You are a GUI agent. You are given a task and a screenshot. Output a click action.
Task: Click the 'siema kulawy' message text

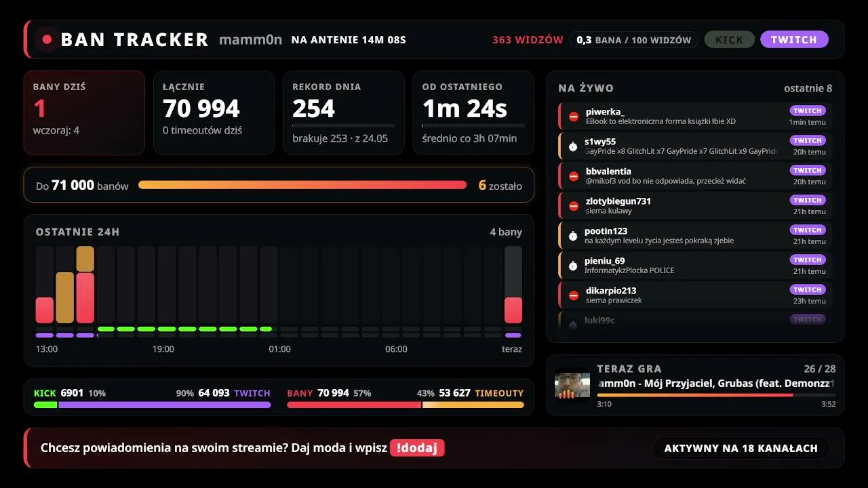pos(609,211)
